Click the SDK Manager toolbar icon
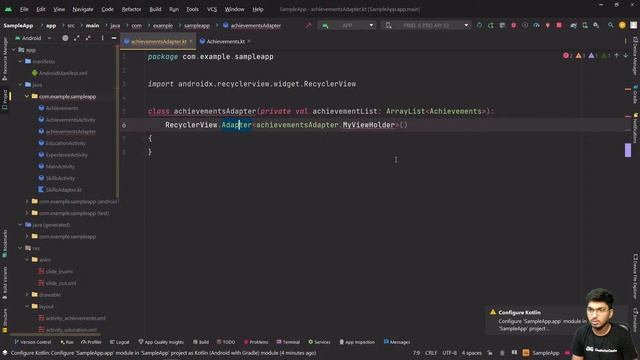 click(596, 25)
